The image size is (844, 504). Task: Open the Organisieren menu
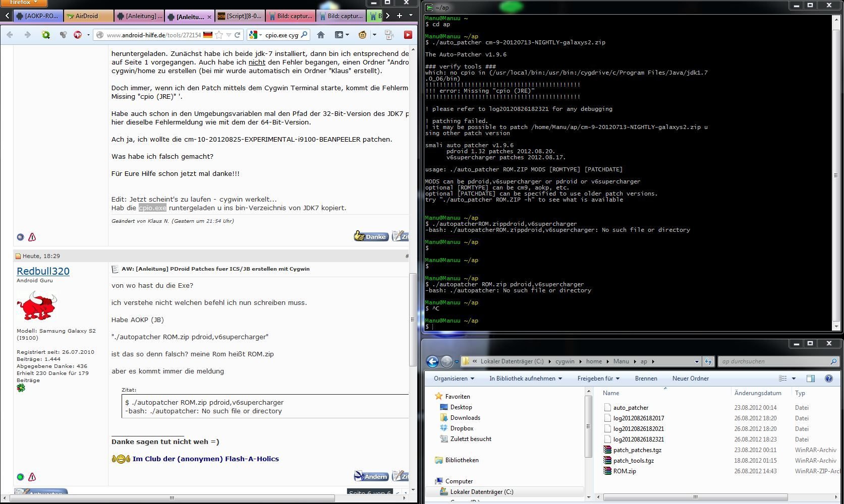click(454, 379)
